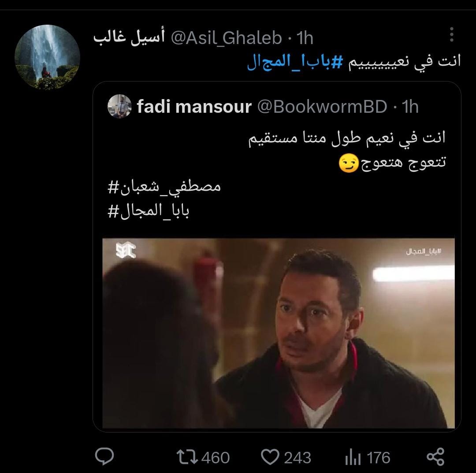Open the three-dot more options menu
The height and width of the screenshot is (473, 476).
click(452, 34)
